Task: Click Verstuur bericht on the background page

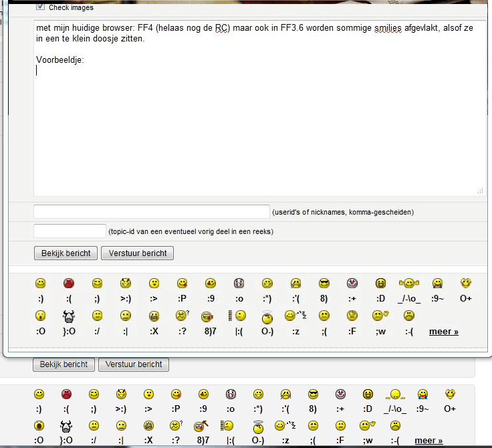Action: coord(134,364)
